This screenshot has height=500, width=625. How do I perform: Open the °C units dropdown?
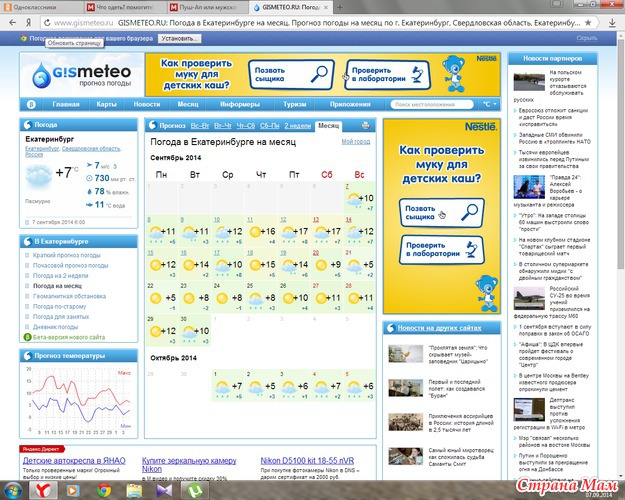click(489, 104)
